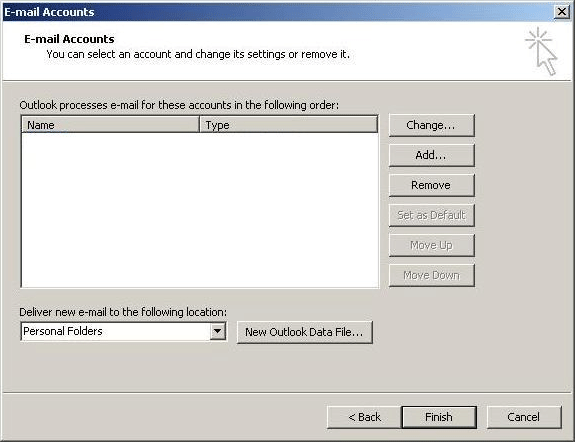Image resolution: width=575 pixels, height=442 pixels.
Task: Click the Change... button
Action: 432,125
